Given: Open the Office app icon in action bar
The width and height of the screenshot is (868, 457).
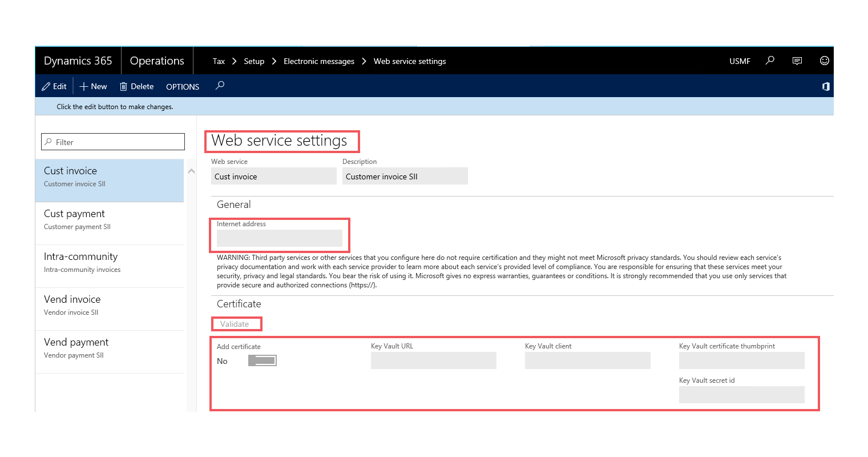Looking at the screenshot, I should (825, 86).
